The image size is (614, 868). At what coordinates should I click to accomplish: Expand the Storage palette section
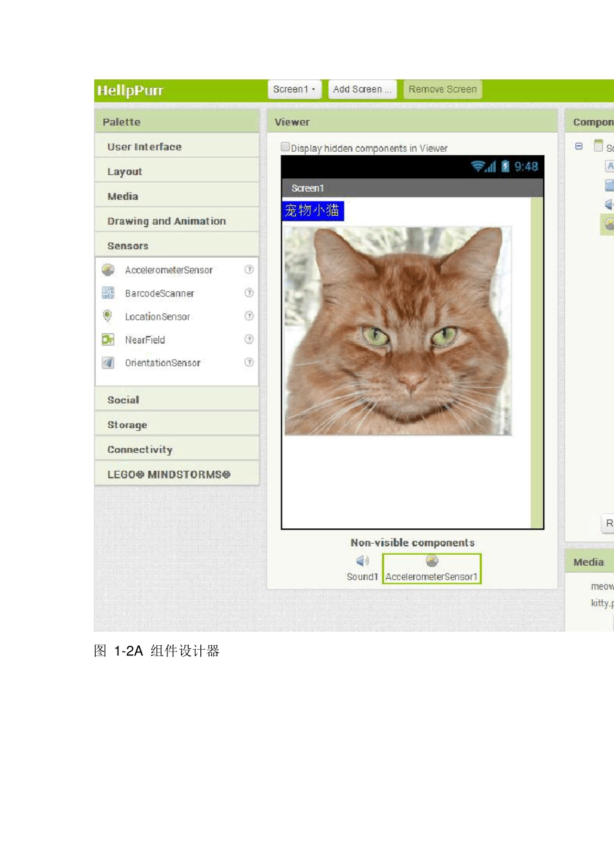(177, 424)
